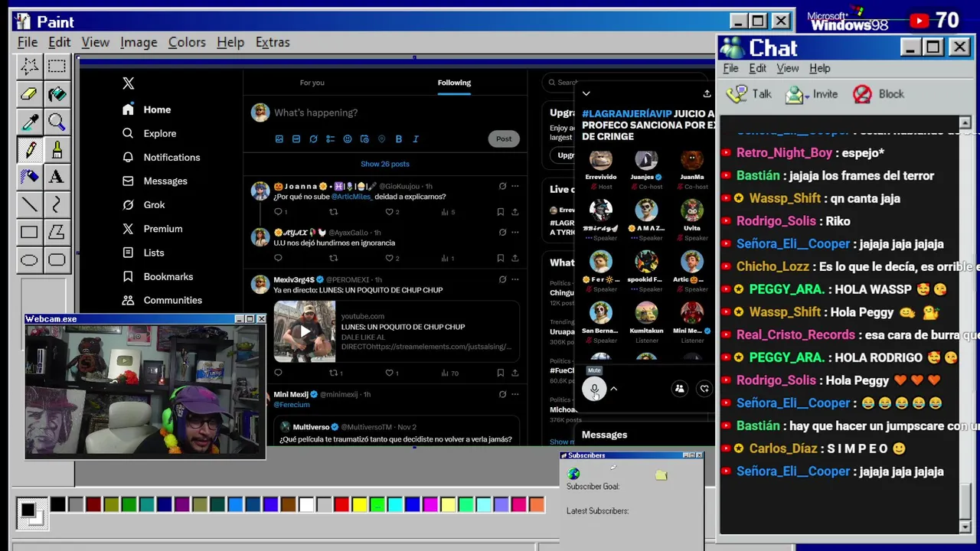Select the Ellipse shape tool
The width and height of the screenshot is (980, 551).
[x=29, y=260]
